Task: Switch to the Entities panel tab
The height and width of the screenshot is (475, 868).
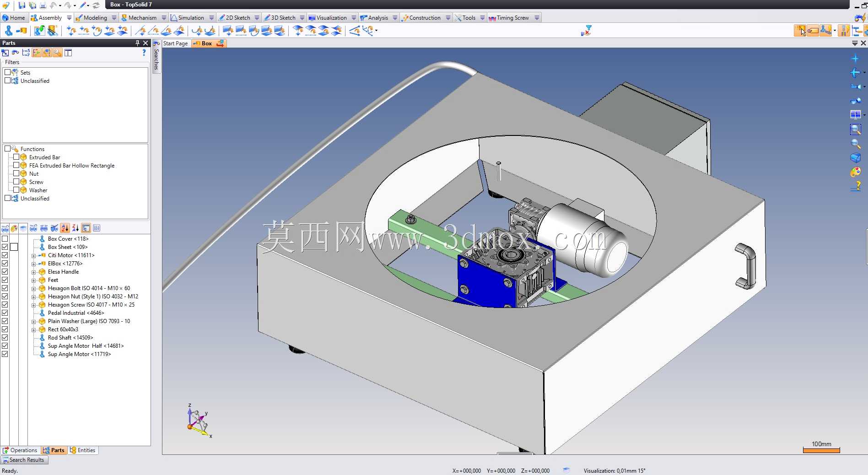Action: click(83, 450)
